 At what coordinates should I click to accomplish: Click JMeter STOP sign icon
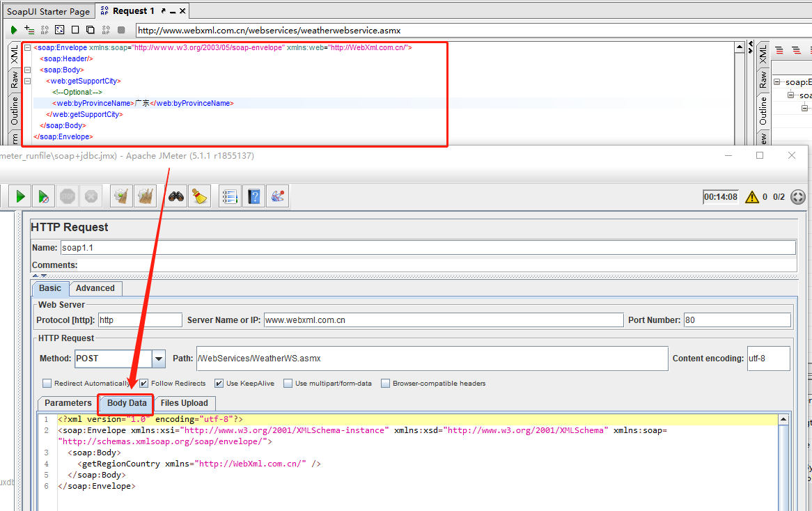coord(68,196)
